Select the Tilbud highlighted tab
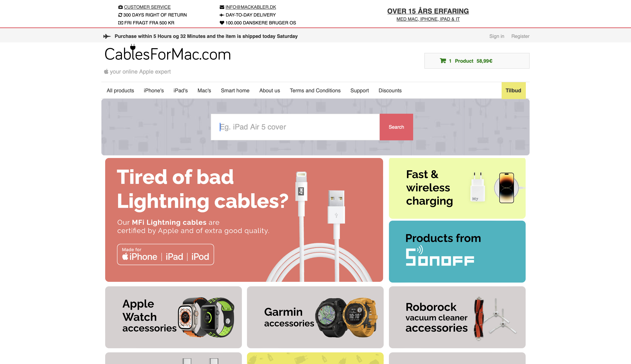631x364 pixels. click(x=513, y=90)
